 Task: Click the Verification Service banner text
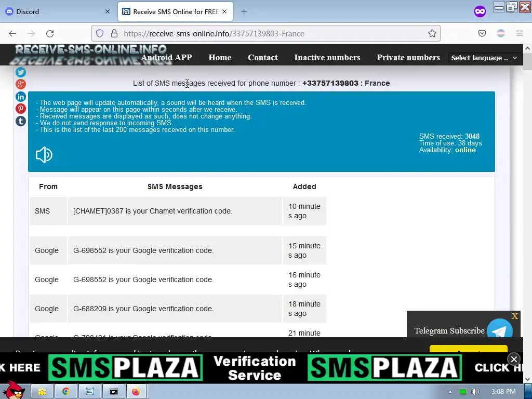tap(255, 368)
